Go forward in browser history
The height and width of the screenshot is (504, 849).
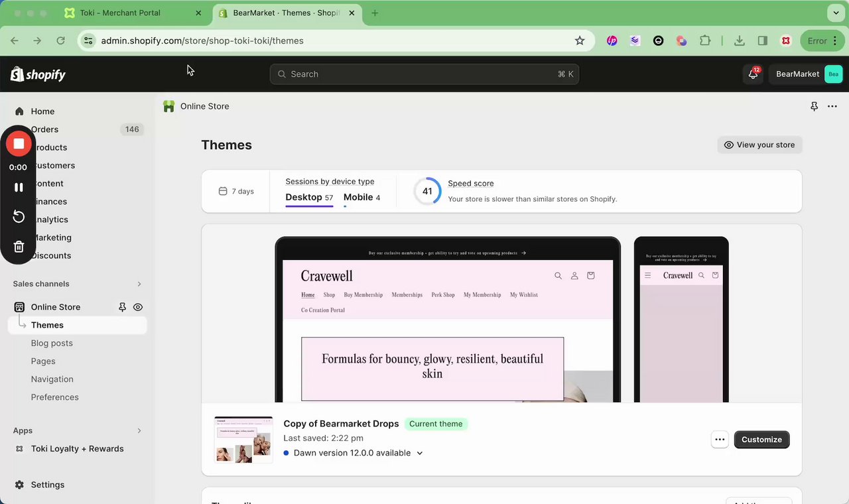pyautogui.click(x=37, y=40)
